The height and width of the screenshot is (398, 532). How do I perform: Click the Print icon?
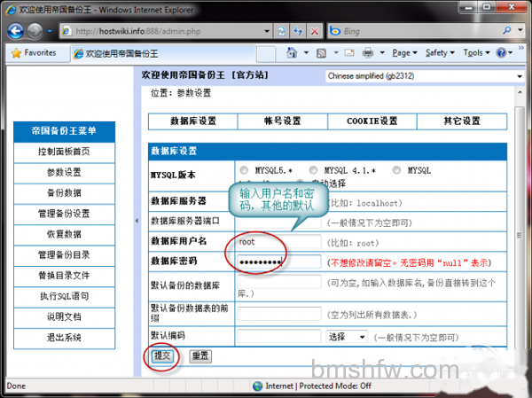pos(368,53)
